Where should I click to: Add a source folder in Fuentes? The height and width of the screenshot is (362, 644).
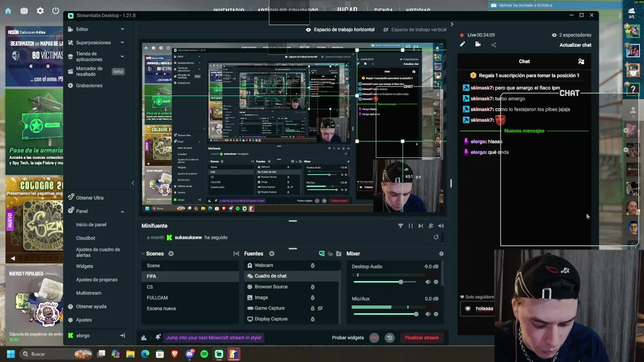tap(339, 254)
